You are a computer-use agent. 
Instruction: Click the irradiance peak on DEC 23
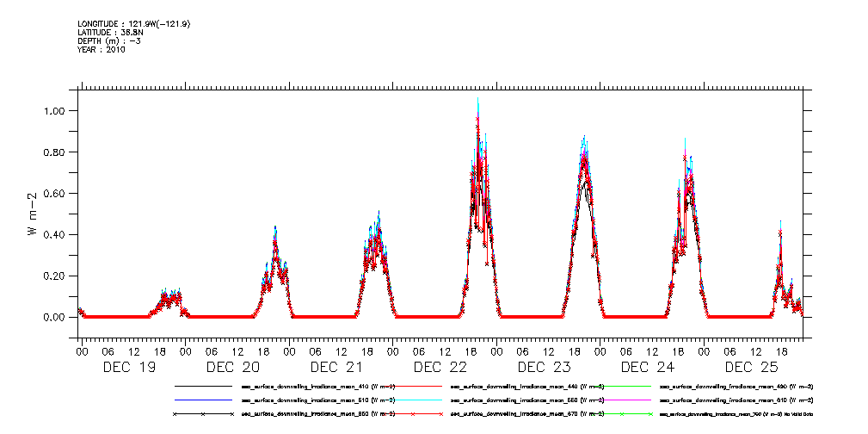click(583, 137)
